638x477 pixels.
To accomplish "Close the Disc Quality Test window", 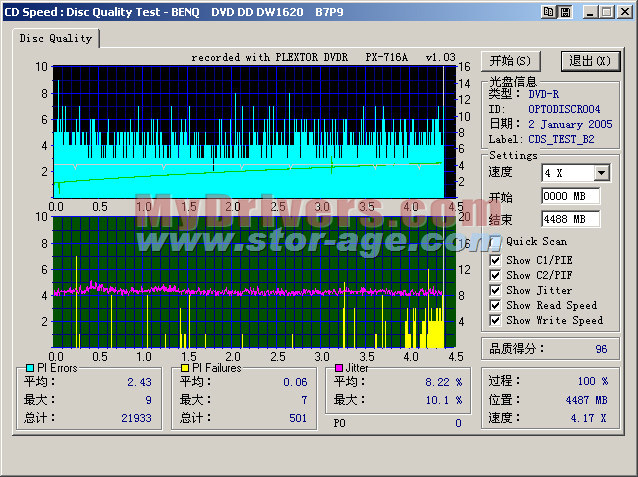I will coord(625,11).
